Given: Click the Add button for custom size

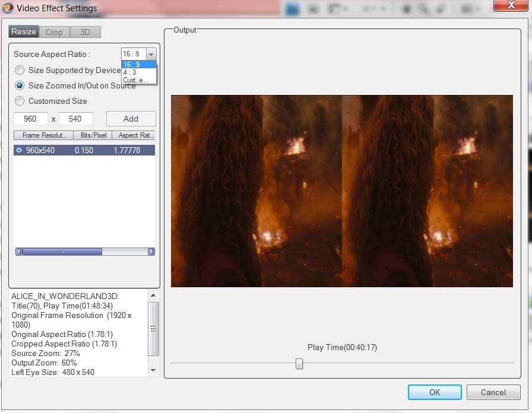Looking at the screenshot, I should coord(131,119).
